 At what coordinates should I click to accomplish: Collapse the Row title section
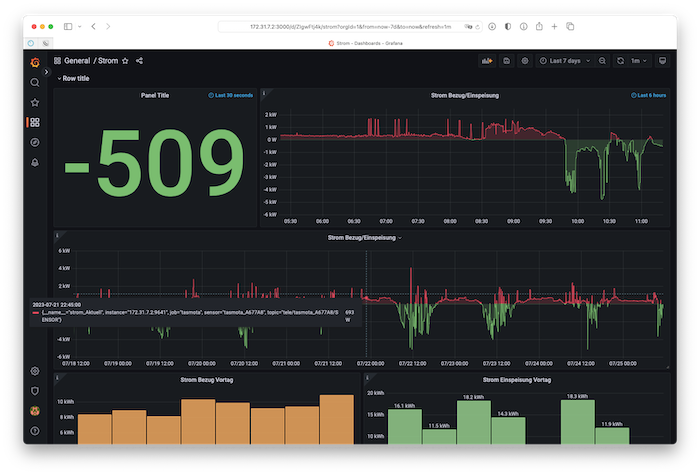[73, 79]
